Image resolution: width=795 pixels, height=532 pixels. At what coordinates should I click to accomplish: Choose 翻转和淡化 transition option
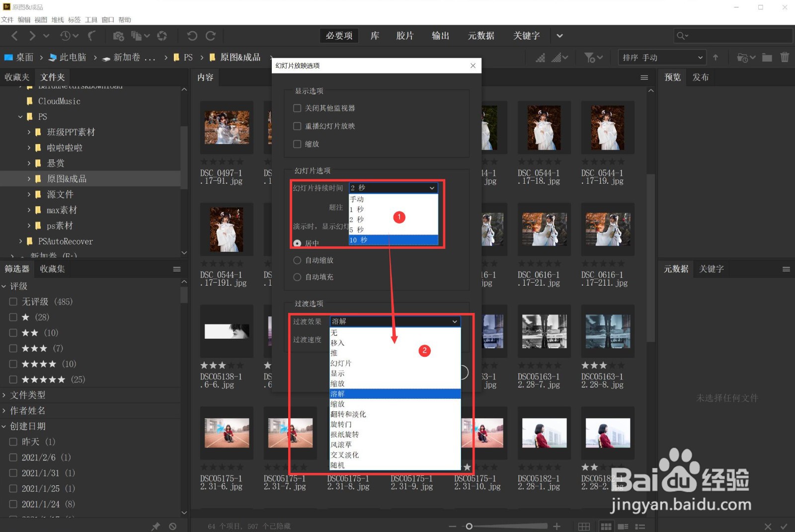[396, 414]
